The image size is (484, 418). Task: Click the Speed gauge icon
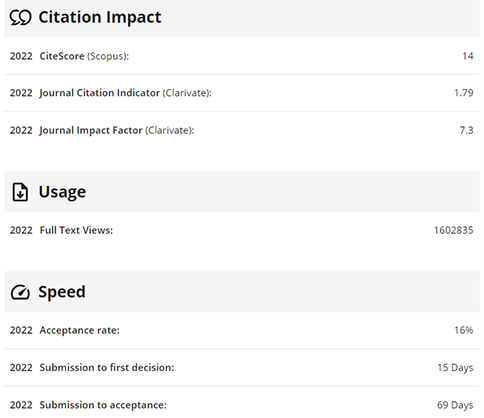[x=20, y=292]
